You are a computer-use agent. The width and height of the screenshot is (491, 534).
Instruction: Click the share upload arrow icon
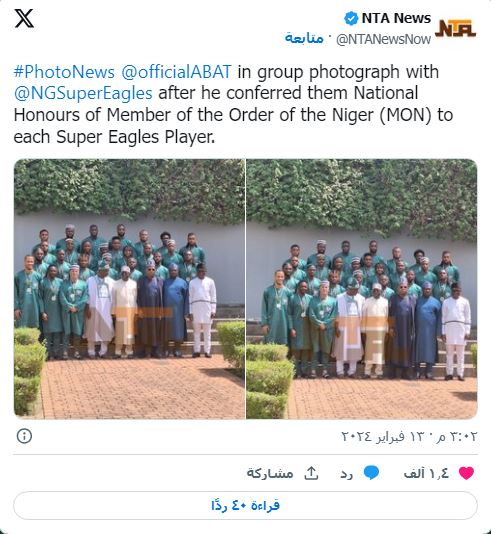311,473
